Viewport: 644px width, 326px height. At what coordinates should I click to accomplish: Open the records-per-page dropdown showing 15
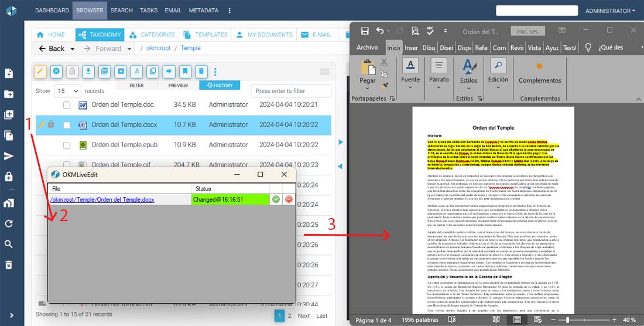click(x=67, y=91)
